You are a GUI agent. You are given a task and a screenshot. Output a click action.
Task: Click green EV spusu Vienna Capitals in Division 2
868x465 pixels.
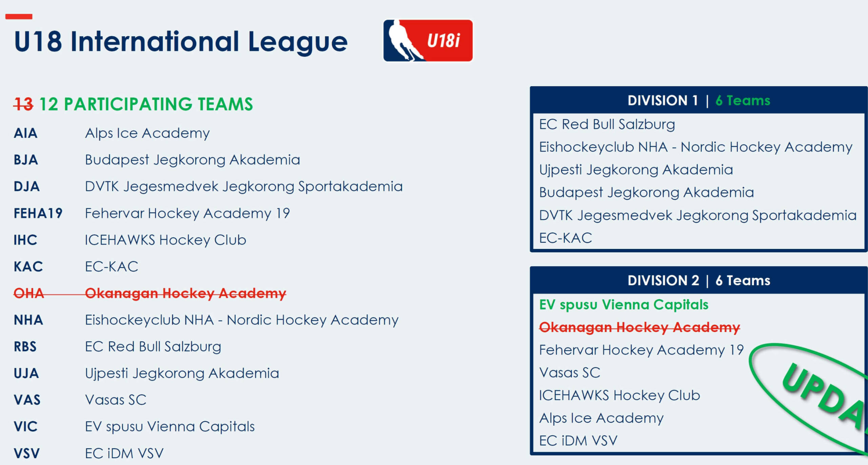click(624, 305)
